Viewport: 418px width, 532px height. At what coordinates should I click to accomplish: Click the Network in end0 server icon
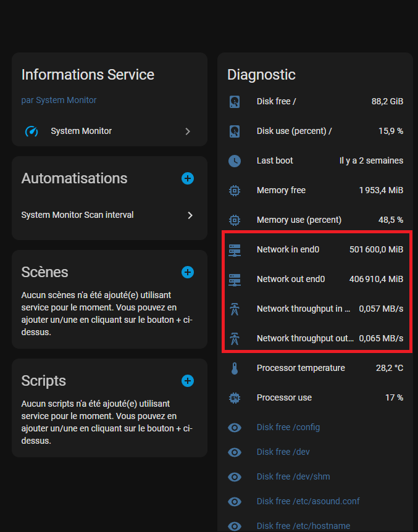(235, 250)
